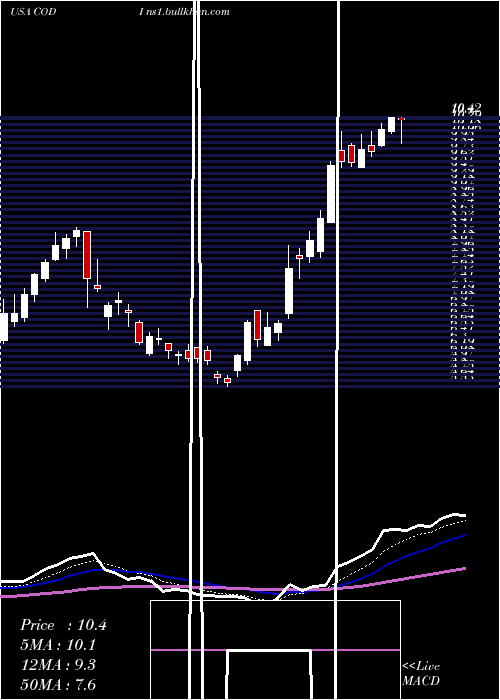This screenshot has width=500, height=700.
Task: Click the 'USA COD' chart title
Action: point(33,12)
